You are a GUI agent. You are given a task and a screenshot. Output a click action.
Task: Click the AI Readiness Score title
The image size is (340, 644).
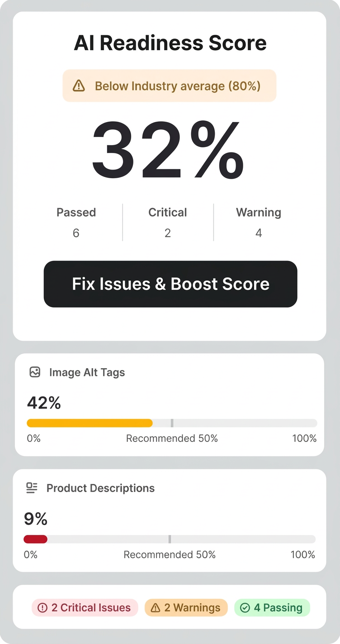click(x=170, y=43)
